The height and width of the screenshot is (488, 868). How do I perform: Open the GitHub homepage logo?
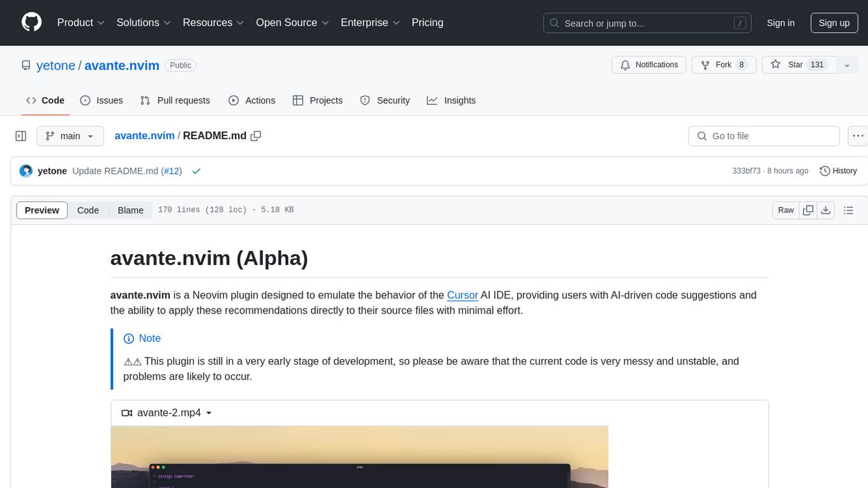[x=31, y=22]
